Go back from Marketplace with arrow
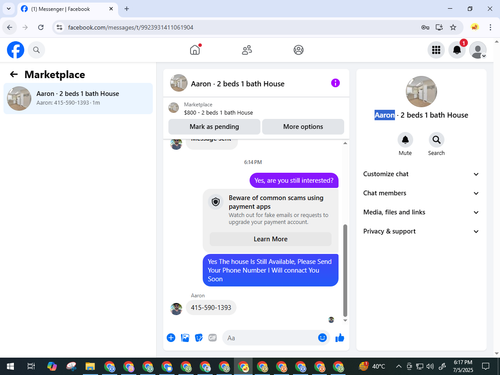Screen dimensions: 500x375 (14, 74)
